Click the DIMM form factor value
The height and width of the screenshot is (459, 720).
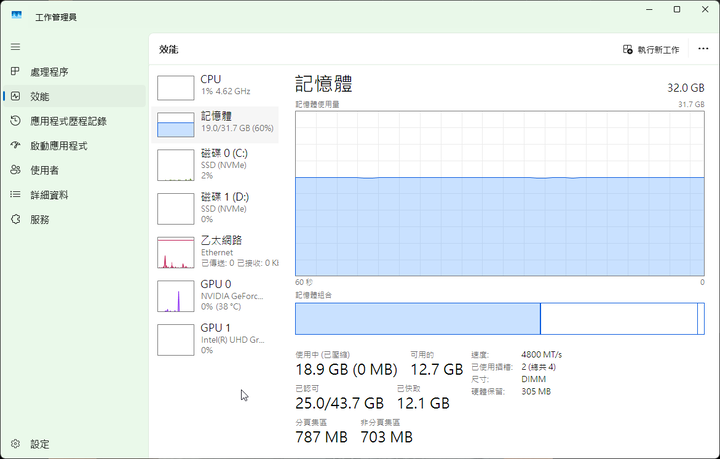tap(534, 379)
